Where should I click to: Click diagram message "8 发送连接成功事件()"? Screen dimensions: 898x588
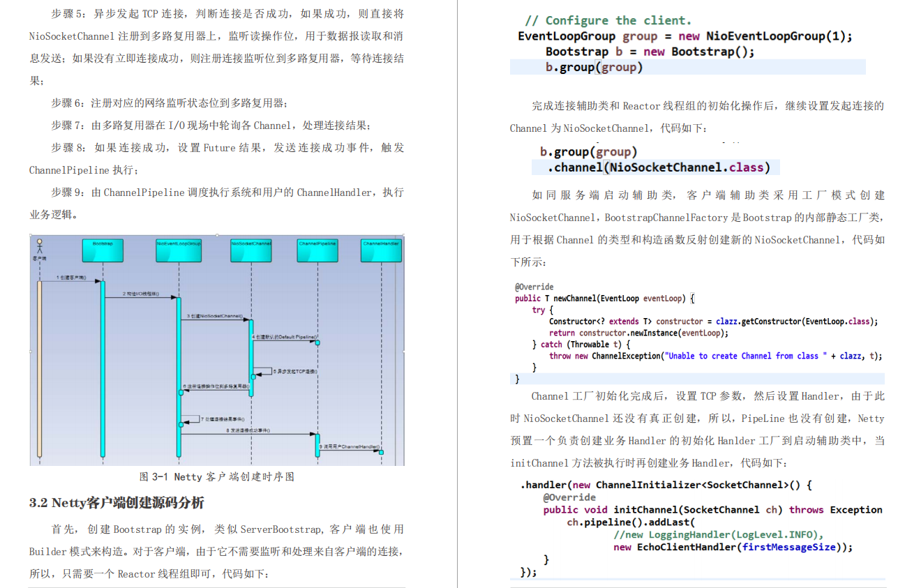pos(248,430)
